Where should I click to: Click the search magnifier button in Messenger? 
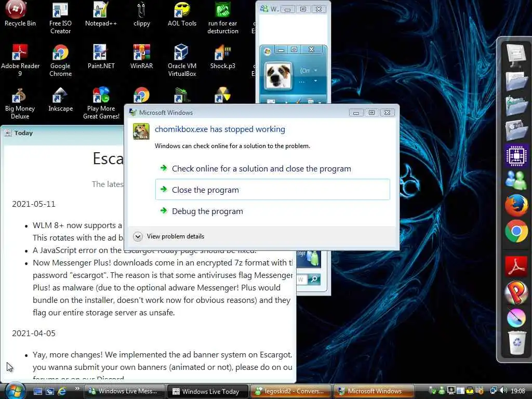tap(314, 279)
